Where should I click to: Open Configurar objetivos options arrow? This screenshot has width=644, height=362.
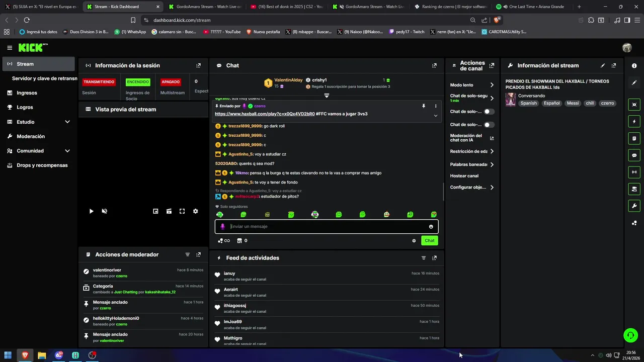click(492, 188)
